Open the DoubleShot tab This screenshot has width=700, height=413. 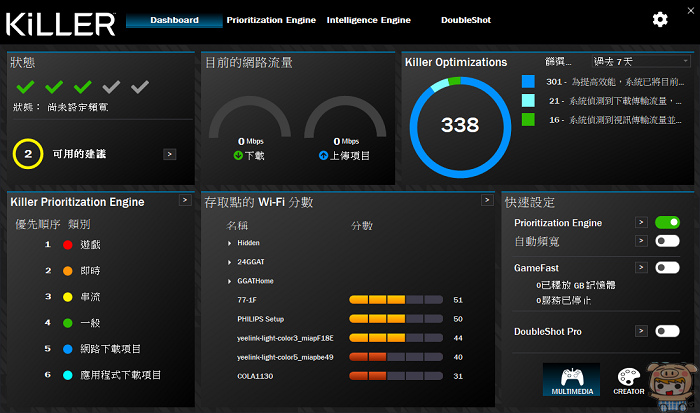point(466,20)
